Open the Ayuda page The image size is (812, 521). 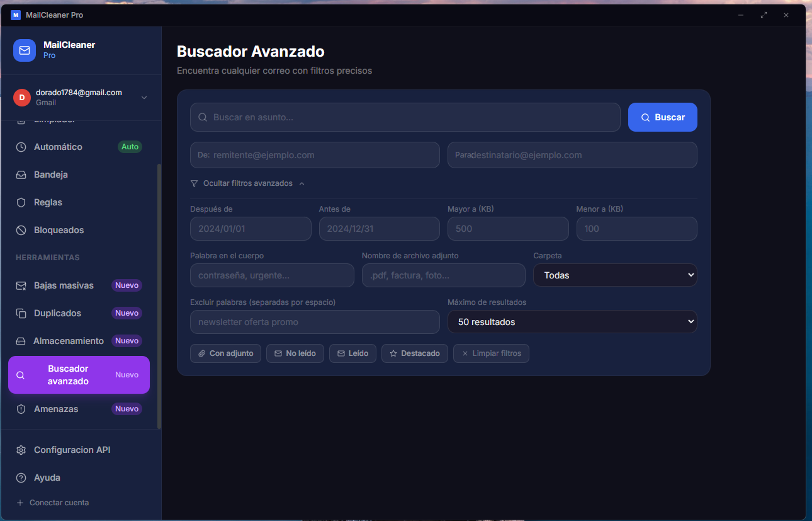(x=79, y=478)
